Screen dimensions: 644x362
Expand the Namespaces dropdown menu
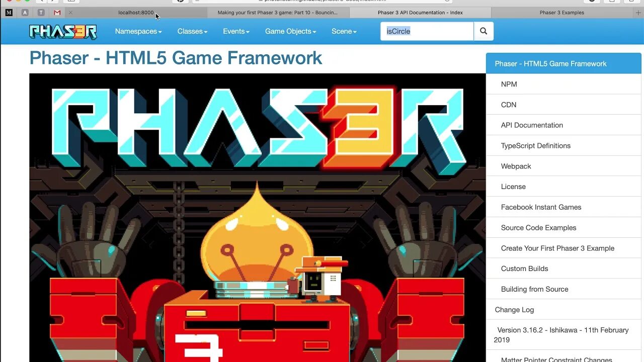[x=138, y=31]
